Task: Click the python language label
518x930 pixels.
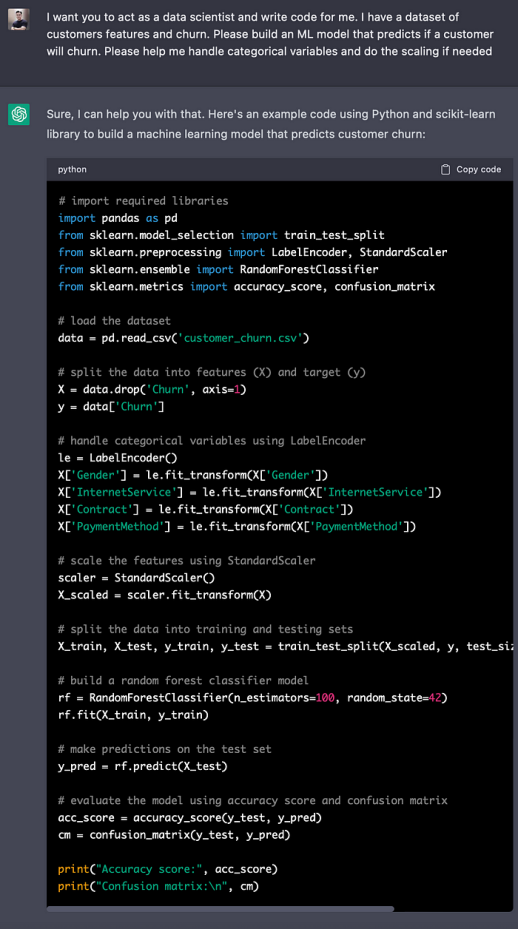Action: [72, 170]
